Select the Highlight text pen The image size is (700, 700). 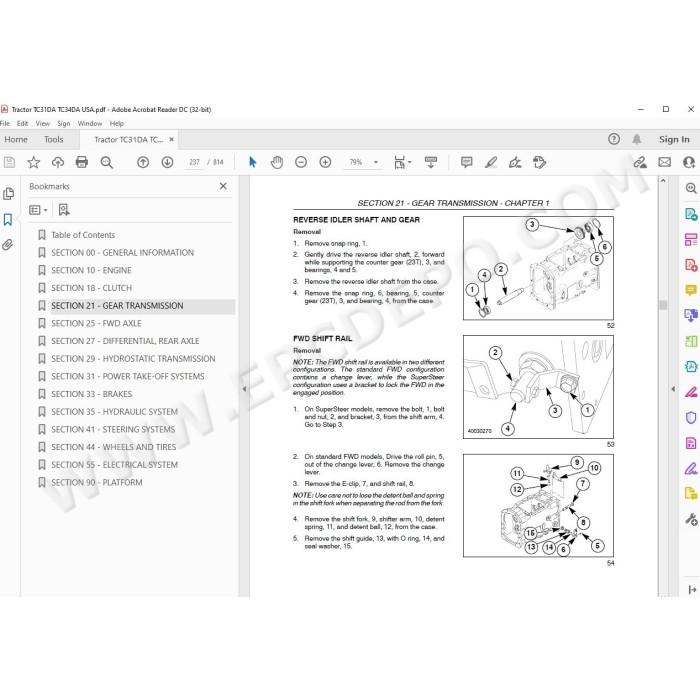pos(491,162)
